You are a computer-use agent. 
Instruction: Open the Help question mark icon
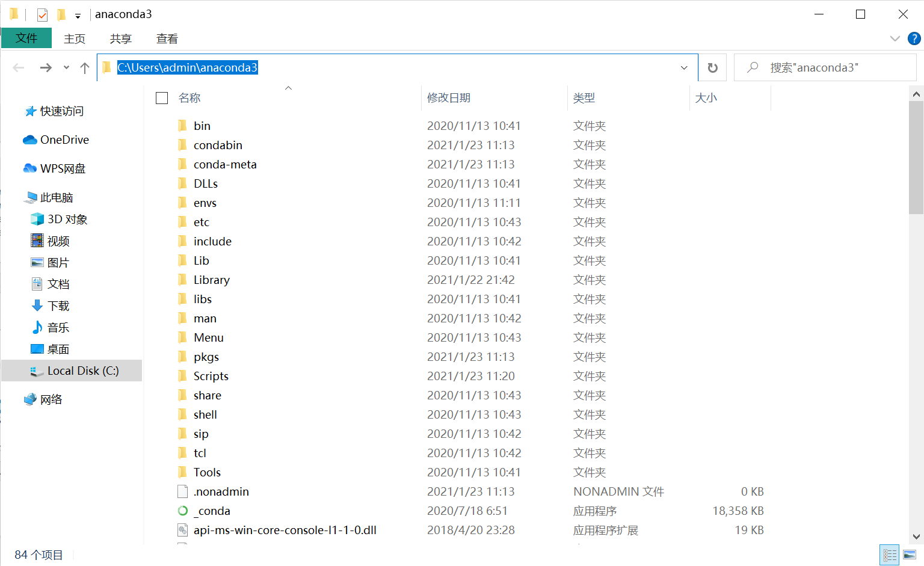coord(914,38)
